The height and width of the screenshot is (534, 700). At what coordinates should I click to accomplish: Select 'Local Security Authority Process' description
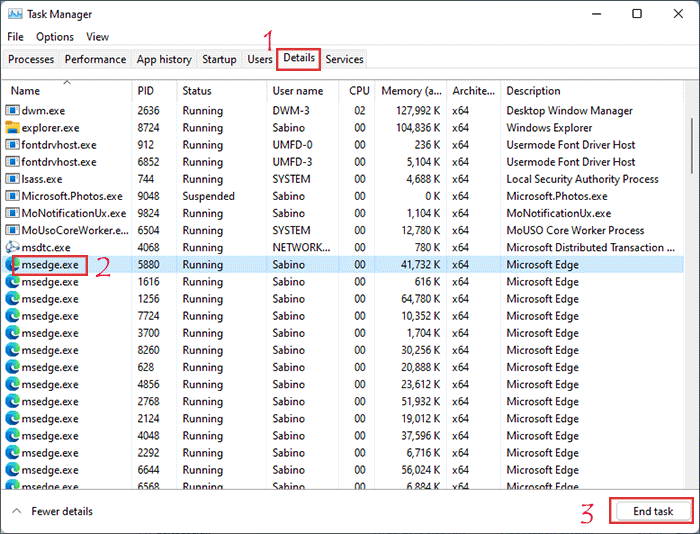(x=582, y=179)
